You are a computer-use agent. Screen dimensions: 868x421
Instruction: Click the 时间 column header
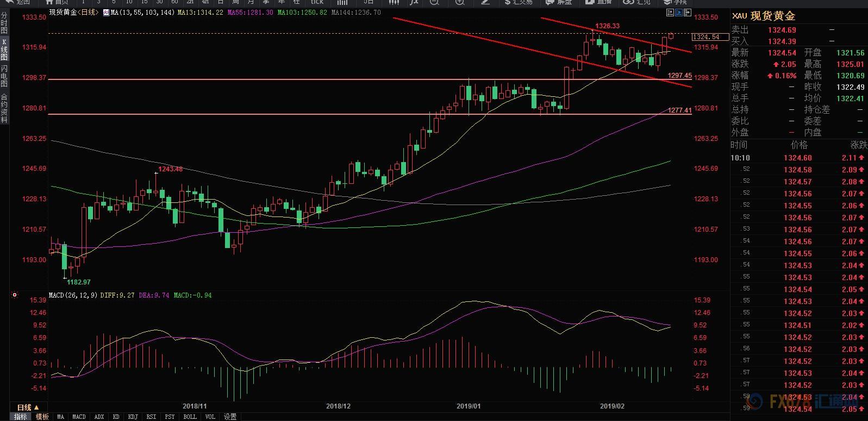(739, 145)
